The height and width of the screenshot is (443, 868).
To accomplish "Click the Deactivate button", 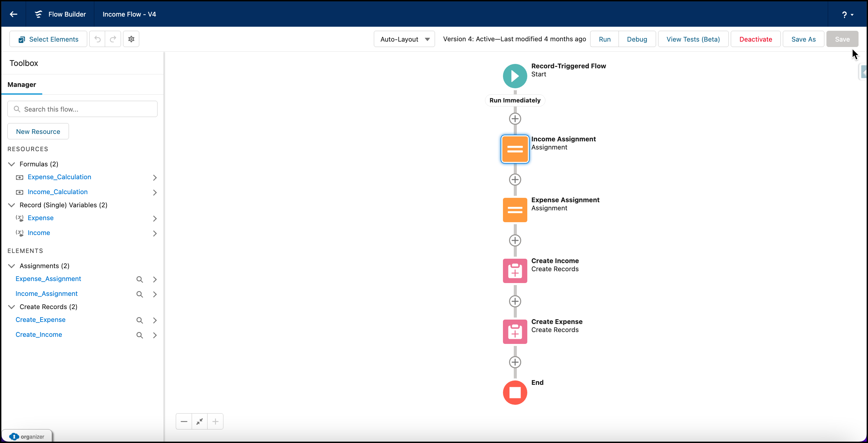I will point(756,39).
